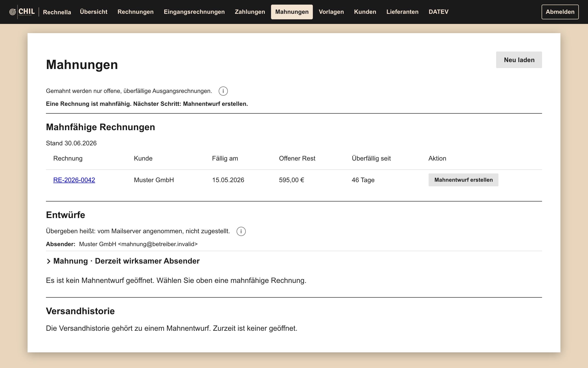588x368 pixels.
Task: Click the CHIL logo icon
Action: 22,12
